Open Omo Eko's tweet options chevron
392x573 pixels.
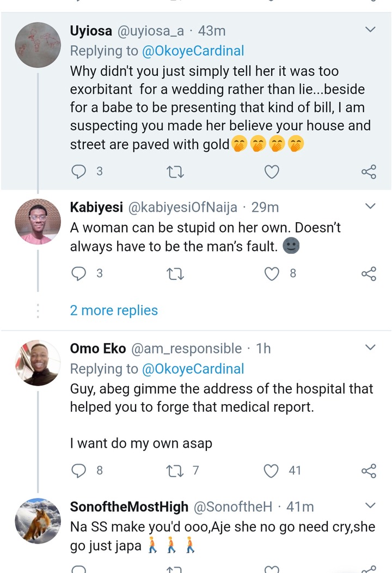pyautogui.click(x=370, y=347)
